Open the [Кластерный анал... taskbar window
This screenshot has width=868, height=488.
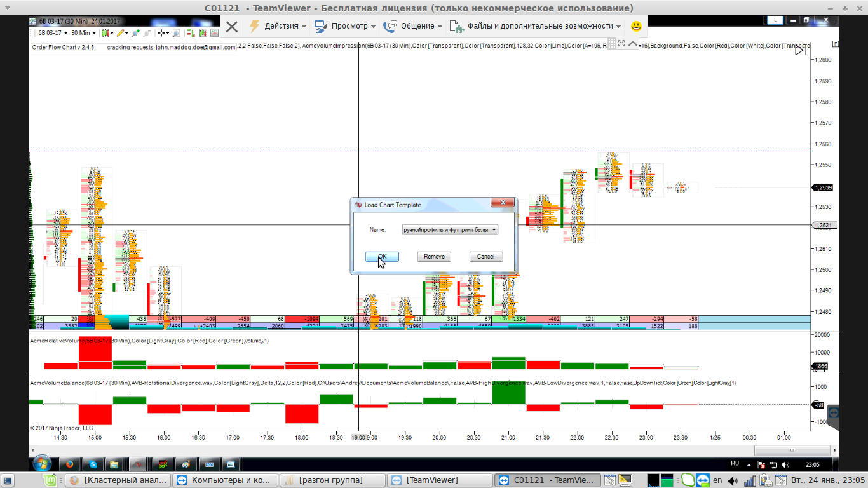(x=118, y=480)
